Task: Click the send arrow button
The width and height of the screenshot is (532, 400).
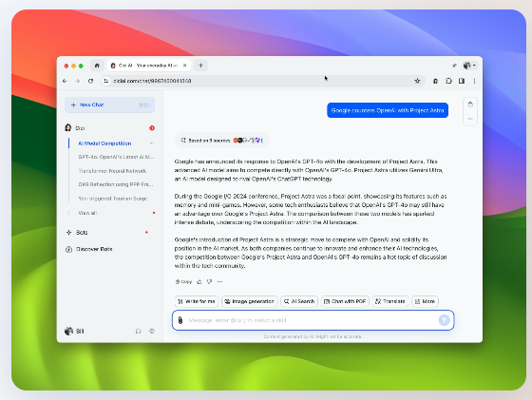Action: coord(445,320)
